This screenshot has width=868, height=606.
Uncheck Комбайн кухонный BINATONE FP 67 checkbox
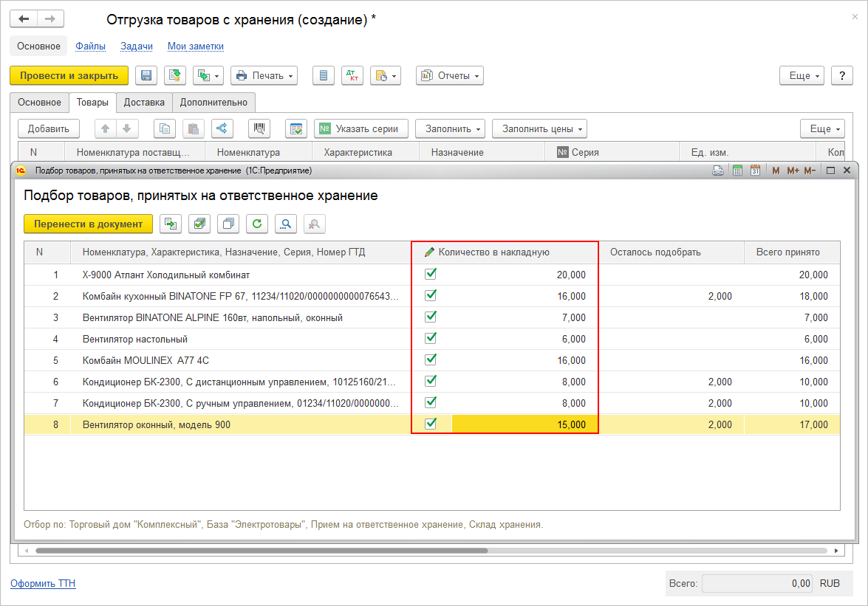(430, 295)
